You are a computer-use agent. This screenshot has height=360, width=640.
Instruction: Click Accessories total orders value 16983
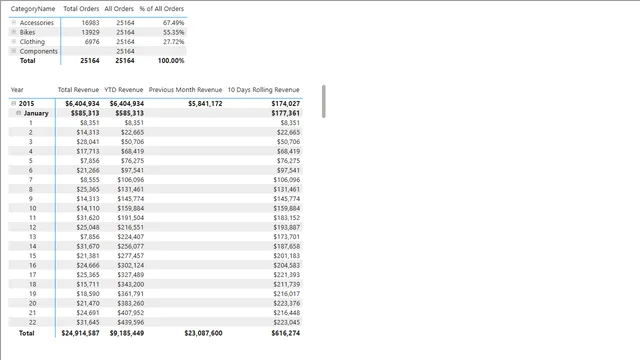(x=90, y=23)
